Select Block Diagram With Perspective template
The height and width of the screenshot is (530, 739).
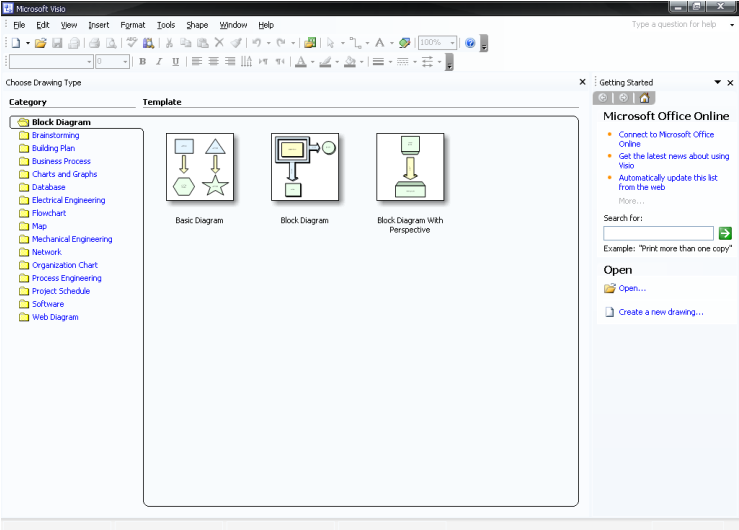[410, 167]
